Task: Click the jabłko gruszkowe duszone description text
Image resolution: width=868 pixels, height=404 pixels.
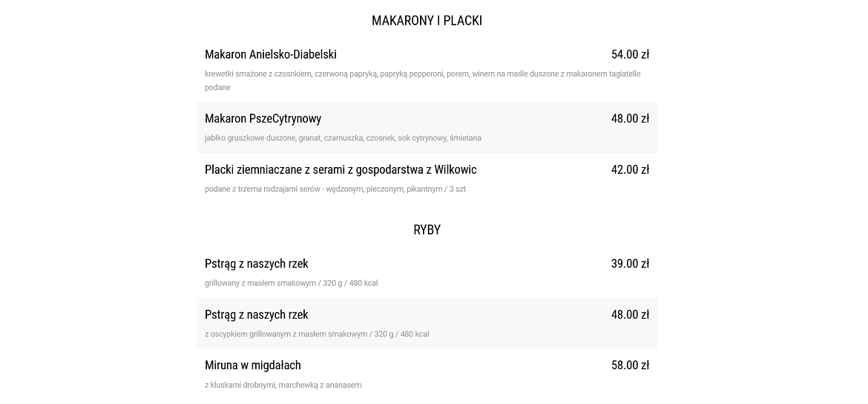Action: tap(343, 138)
